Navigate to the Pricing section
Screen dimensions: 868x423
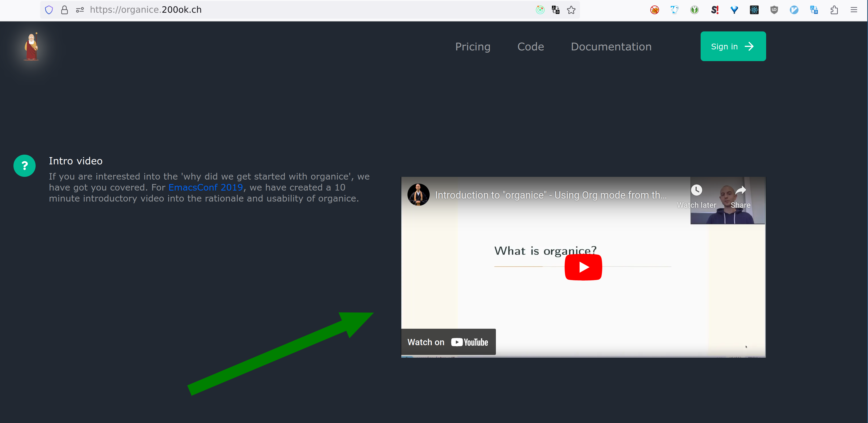pyautogui.click(x=472, y=47)
